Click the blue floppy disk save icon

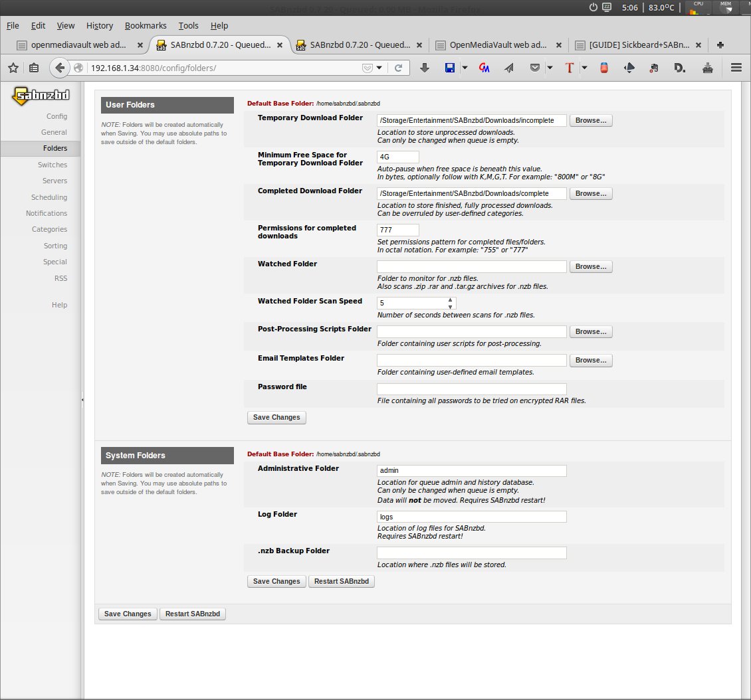[450, 68]
